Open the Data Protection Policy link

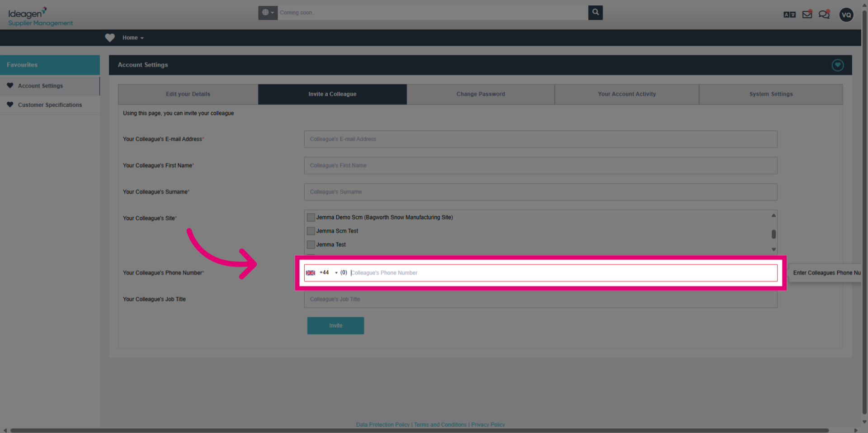pos(382,425)
